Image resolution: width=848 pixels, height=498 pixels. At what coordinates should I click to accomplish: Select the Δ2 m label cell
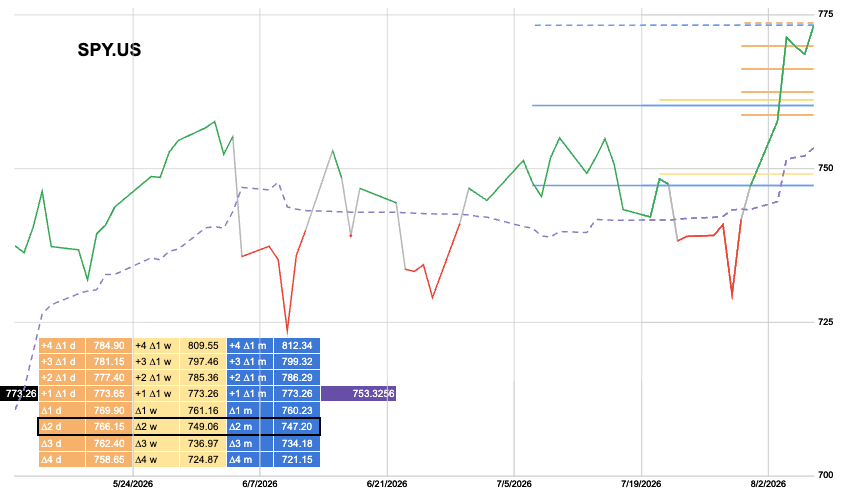250,427
